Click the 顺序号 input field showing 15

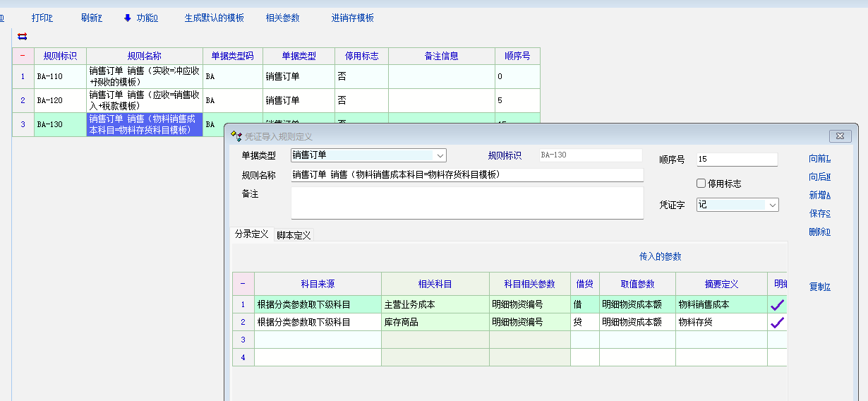coord(737,160)
